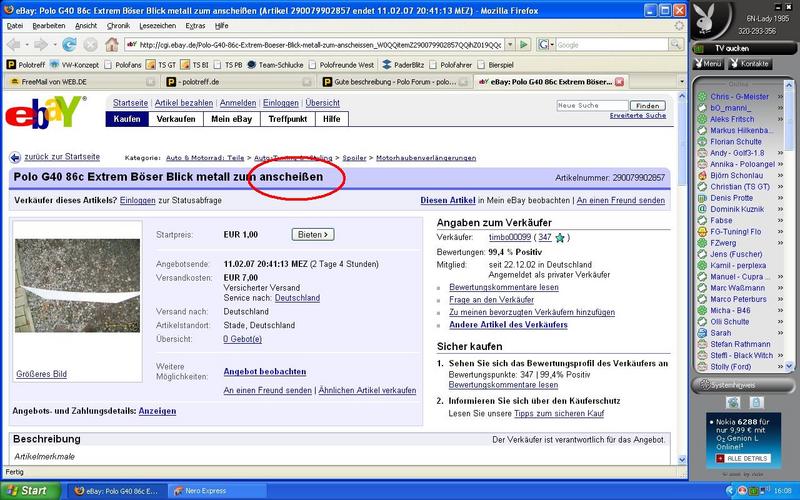The height and width of the screenshot is (500, 800).
Task: Open the Team-Schlucke bookmark
Action: [x=275, y=65]
